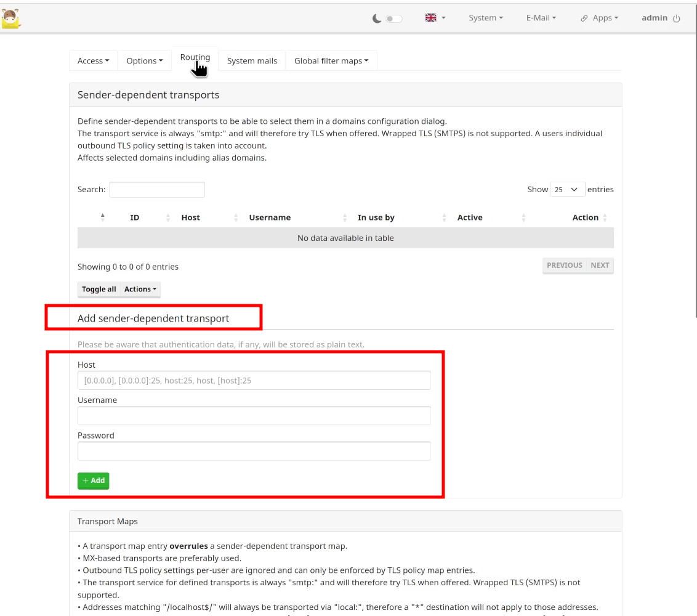Click the green Add button
This screenshot has width=697, height=616.
94,481
